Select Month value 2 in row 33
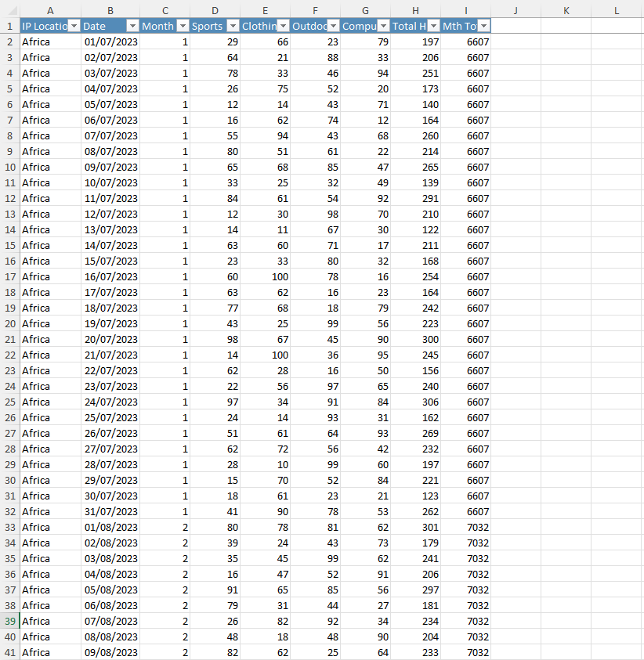 165,528
